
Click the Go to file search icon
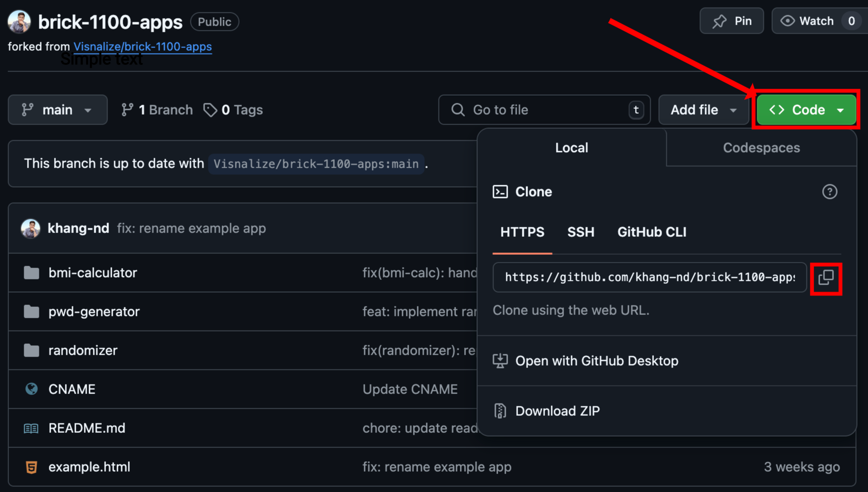[x=457, y=109]
